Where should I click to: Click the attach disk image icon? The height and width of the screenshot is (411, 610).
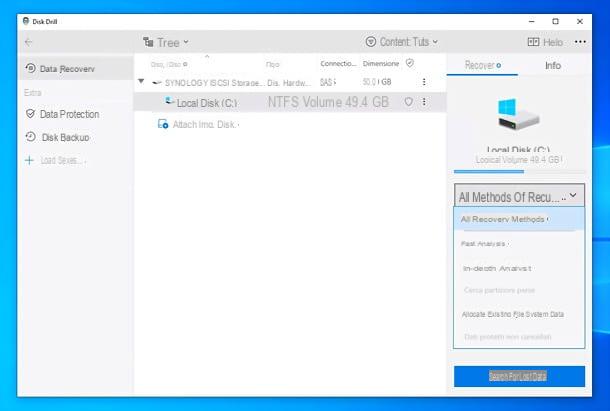163,124
